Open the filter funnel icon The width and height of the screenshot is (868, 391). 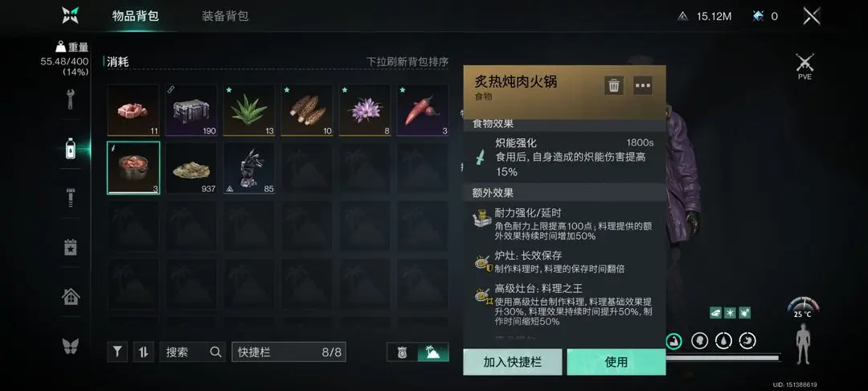(117, 352)
